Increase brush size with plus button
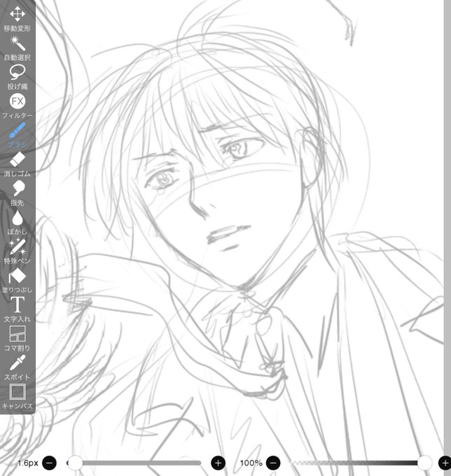The height and width of the screenshot is (476, 451). coord(218,463)
